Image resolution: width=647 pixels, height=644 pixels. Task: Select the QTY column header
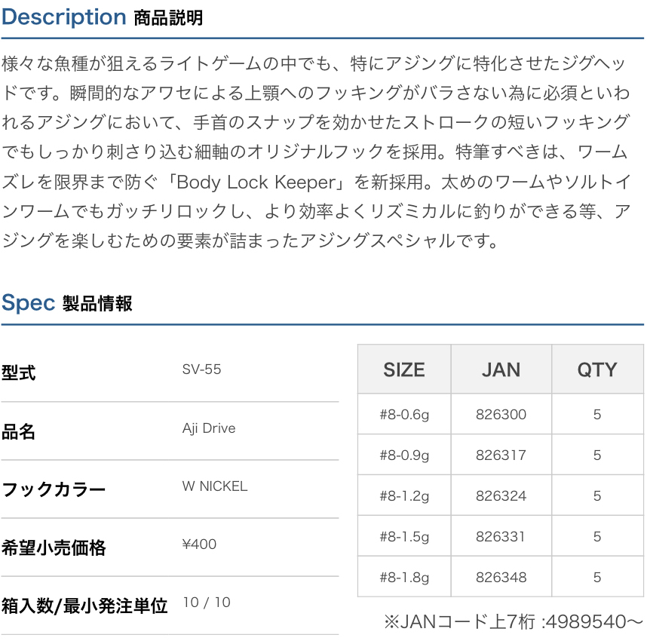click(x=597, y=370)
